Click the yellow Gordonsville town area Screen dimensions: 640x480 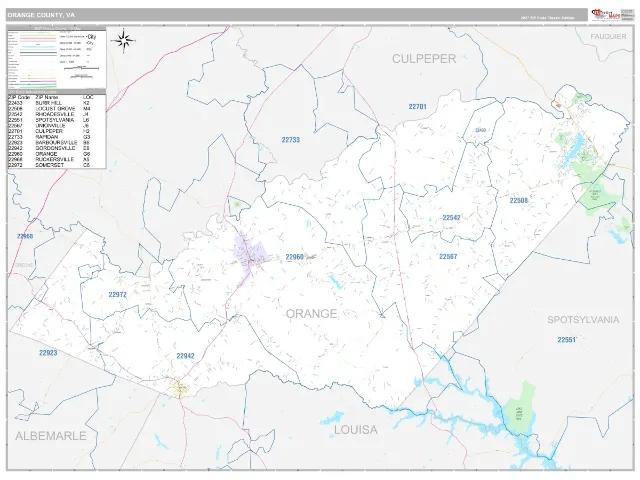point(178,388)
